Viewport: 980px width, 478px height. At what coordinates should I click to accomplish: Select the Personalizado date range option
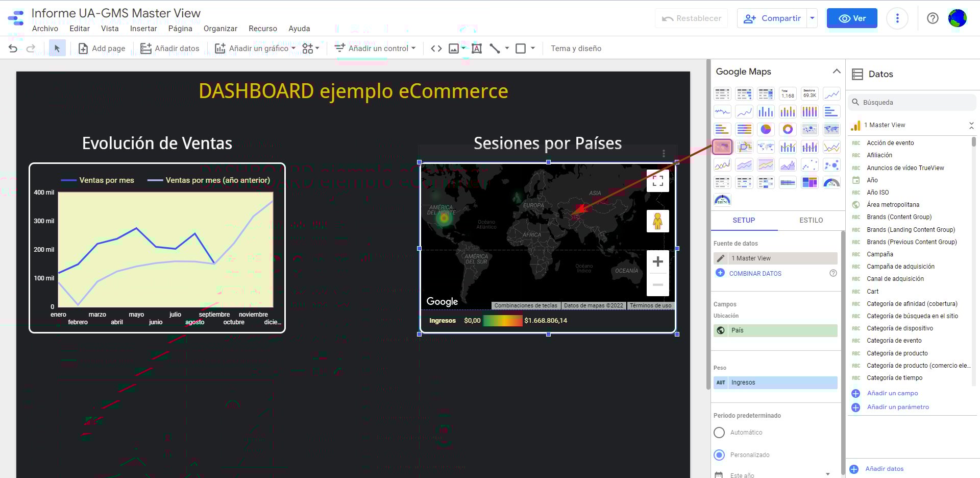click(x=719, y=455)
